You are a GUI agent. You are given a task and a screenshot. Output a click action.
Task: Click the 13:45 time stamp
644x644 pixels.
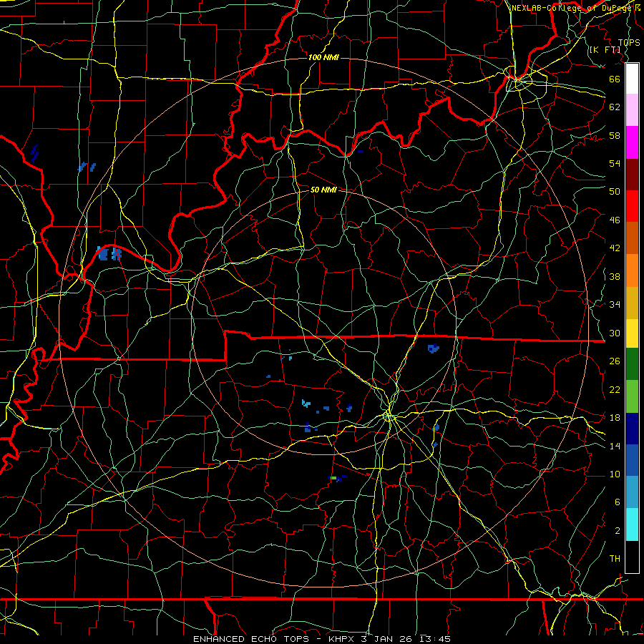tap(435, 639)
